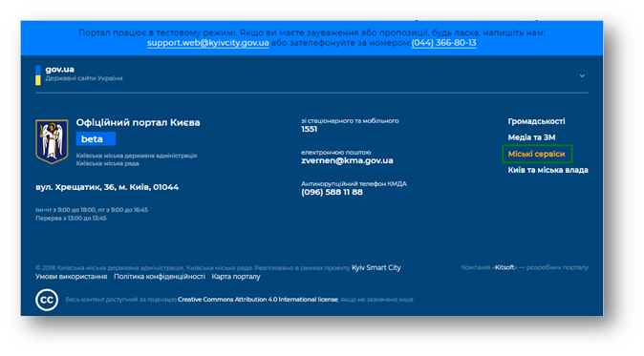644x356 pixels.
Task: Click the zvernen@kma.gov.ua email address
Action: coord(347,160)
